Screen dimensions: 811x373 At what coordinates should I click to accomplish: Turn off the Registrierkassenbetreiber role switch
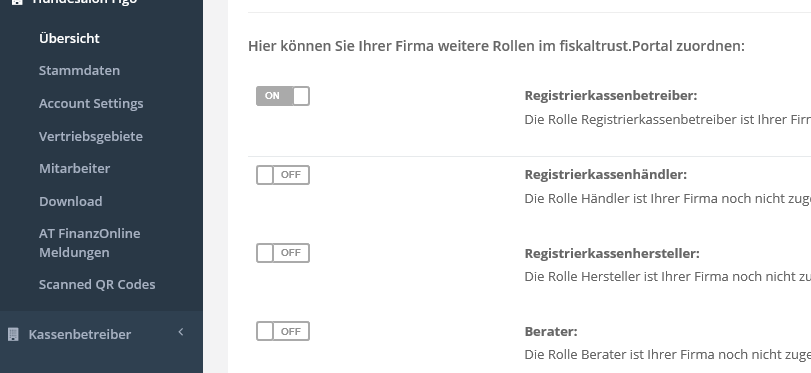(283, 96)
